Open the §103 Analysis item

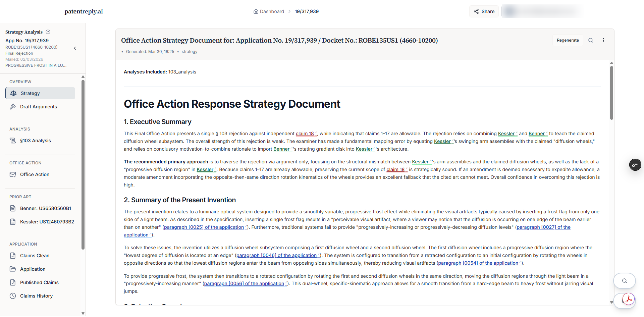pyautogui.click(x=35, y=141)
